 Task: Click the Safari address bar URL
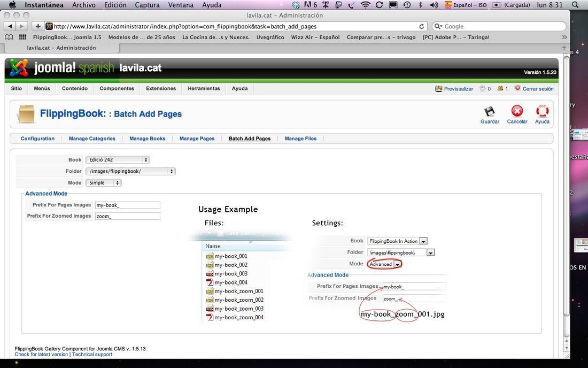point(236,26)
